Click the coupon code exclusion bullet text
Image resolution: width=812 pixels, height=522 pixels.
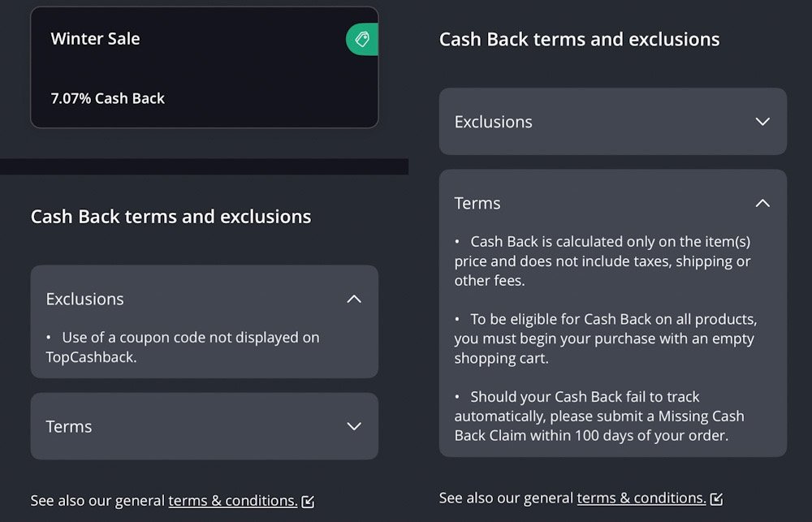tap(183, 347)
